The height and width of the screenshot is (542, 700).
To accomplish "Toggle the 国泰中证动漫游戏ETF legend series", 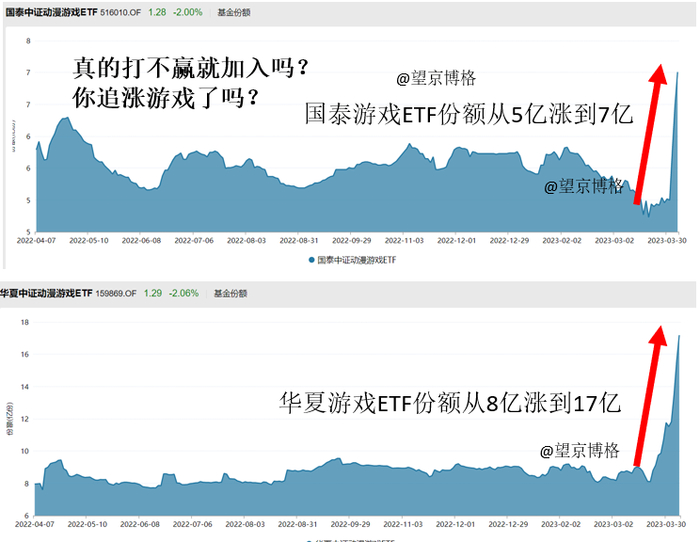I will 352,260.
